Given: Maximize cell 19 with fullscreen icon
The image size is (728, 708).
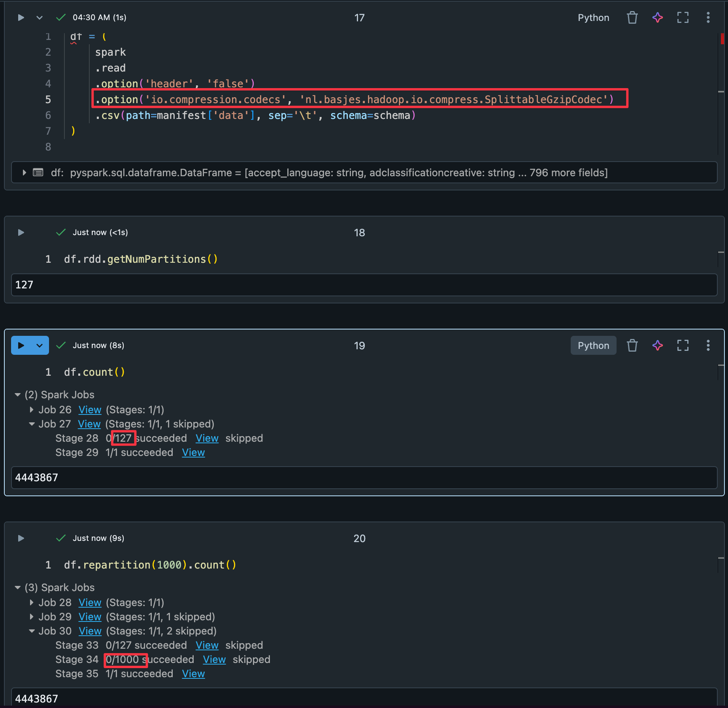Looking at the screenshot, I should tap(683, 345).
